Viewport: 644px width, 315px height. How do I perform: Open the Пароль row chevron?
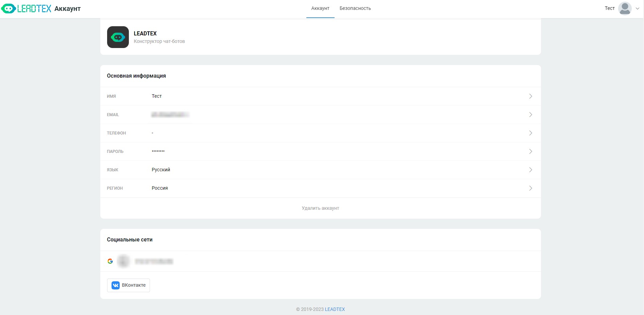click(530, 152)
